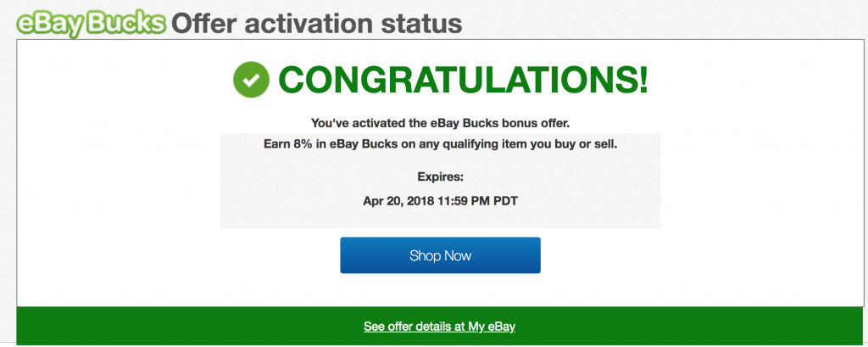Screen dimensions: 868x347
Task: Click the PDT timezone text
Action: tap(508, 201)
